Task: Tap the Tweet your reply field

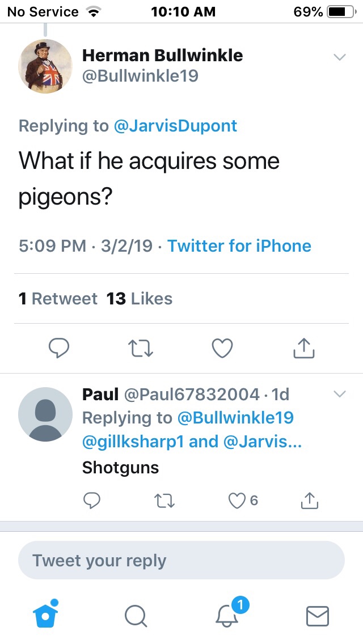Action: click(x=181, y=561)
